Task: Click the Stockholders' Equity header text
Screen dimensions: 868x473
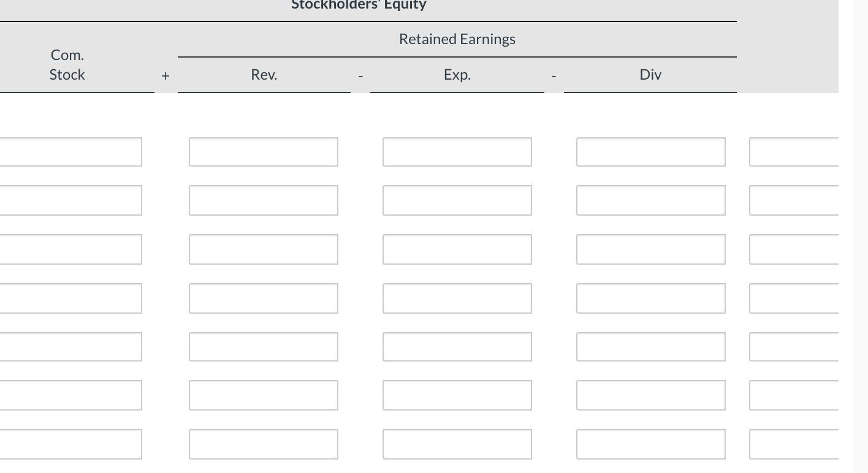Action: point(359,5)
